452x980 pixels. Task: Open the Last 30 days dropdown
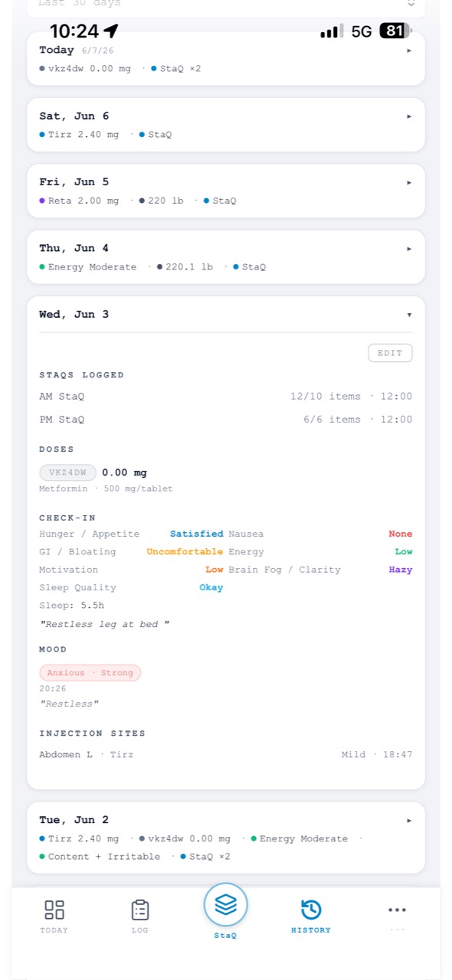coord(225,5)
